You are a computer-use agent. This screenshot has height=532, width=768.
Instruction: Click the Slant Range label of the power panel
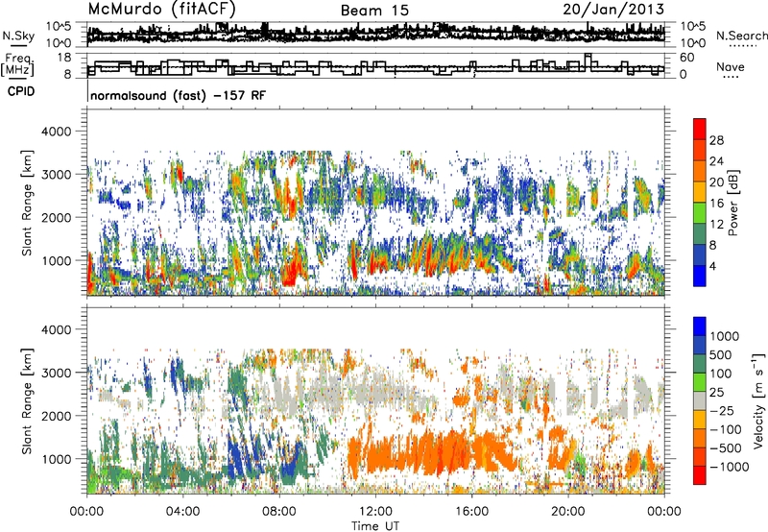pos(28,203)
